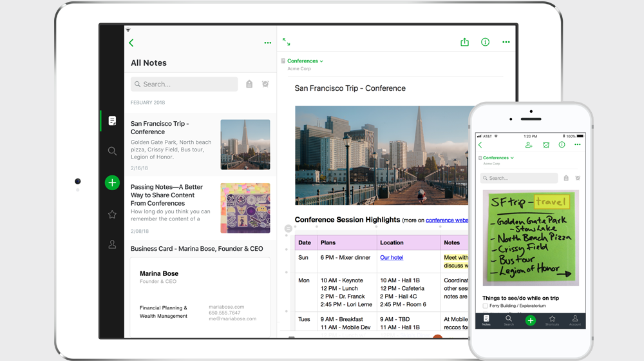Click the search magnifier icon in iPad sidebar
Viewport: 644px width, 361px height.
tap(112, 151)
